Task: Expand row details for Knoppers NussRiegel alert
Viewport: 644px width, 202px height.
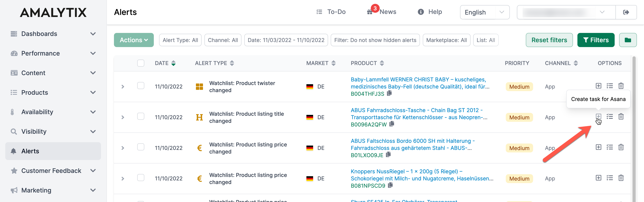Action: (123, 179)
